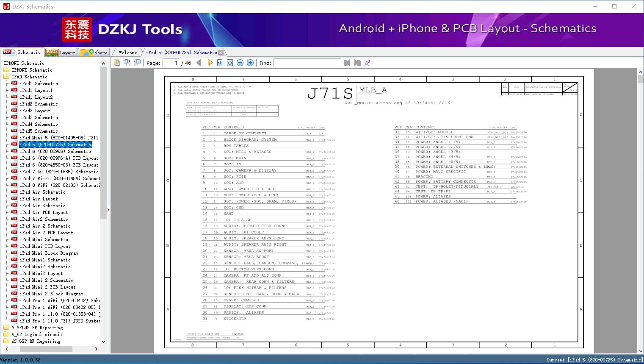Go to the next page arrow

[x=210, y=63]
